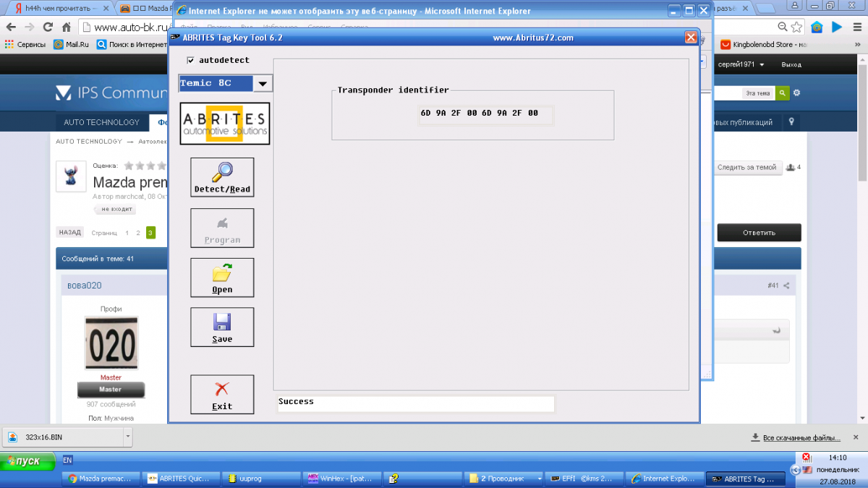Switch to WinHex taskbar item

click(x=342, y=479)
